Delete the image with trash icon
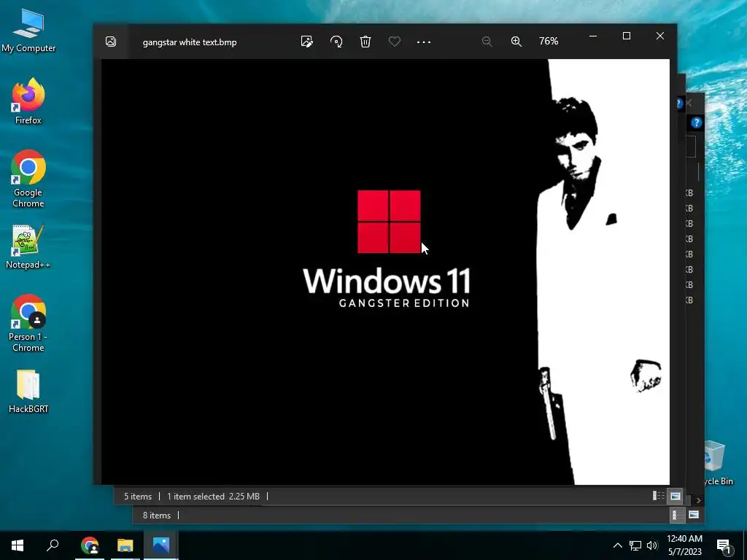Screen dimensions: 747x560 [365, 42]
